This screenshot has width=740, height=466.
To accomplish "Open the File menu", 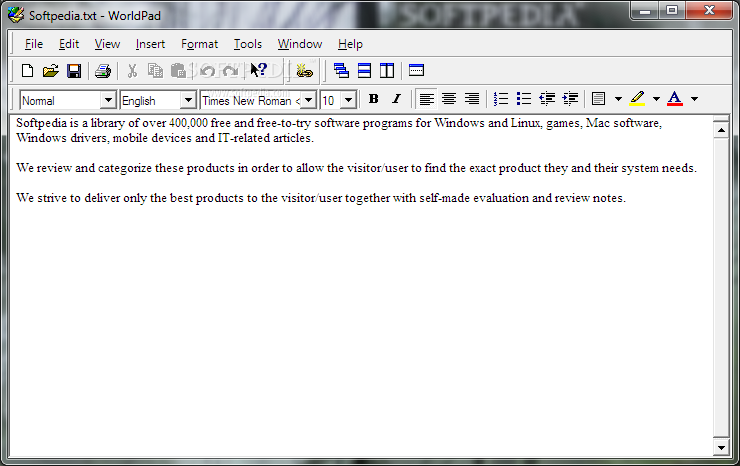I will pos(34,44).
